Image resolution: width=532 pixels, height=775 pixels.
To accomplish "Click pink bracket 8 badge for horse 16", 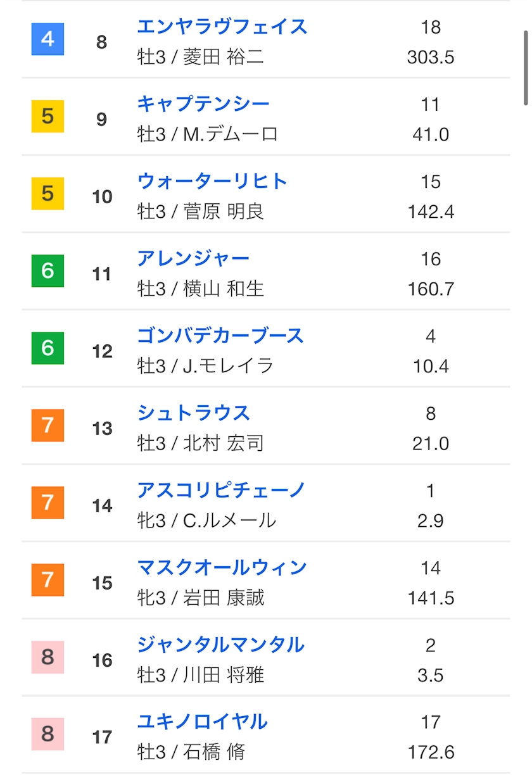I will (x=48, y=657).
